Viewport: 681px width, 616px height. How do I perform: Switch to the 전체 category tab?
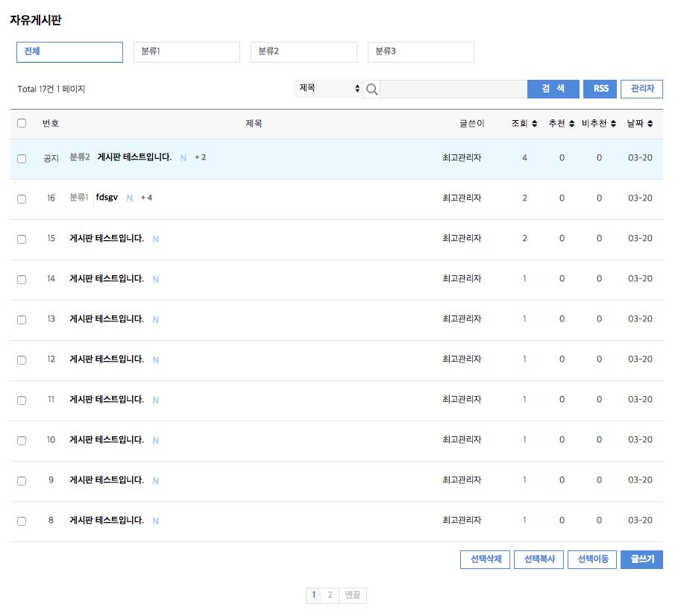(x=69, y=52)
